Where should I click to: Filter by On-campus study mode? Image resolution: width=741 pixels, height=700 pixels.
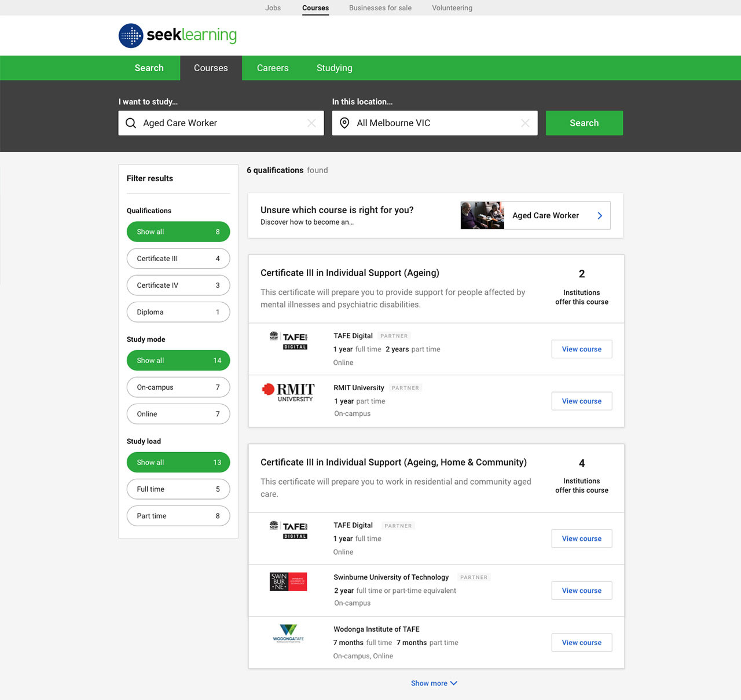click(178, 387)
